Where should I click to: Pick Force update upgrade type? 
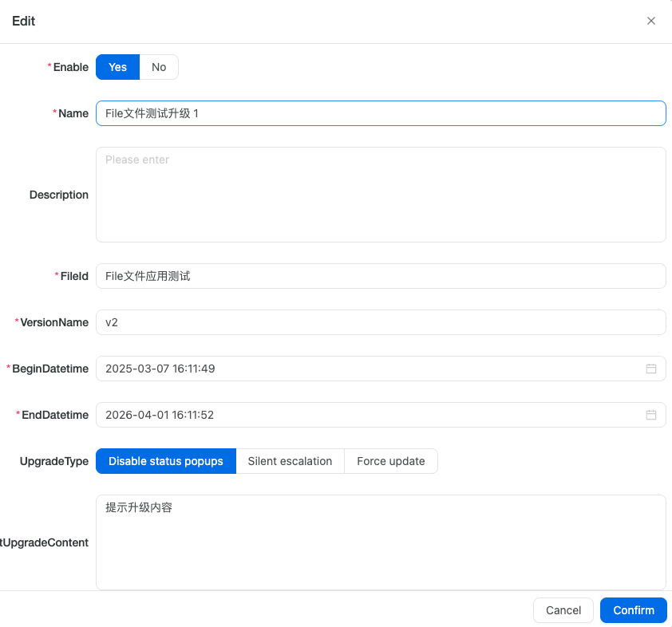(390, 461)
